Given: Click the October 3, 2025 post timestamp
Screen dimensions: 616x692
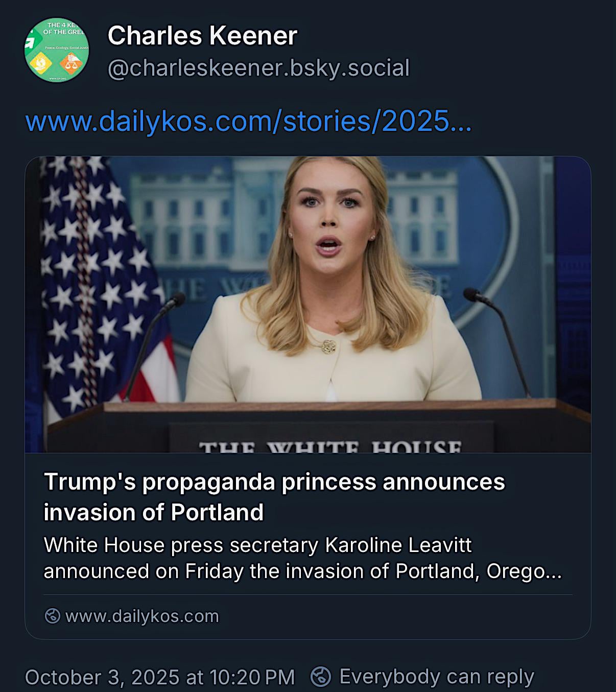Looking at the screenshot, I should (160, 677).
